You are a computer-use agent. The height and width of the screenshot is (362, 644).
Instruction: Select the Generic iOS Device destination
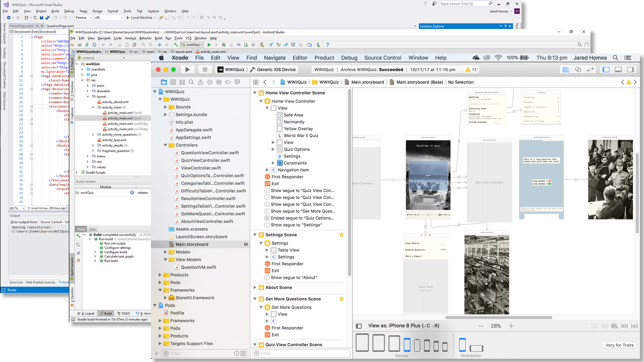[x=273, y=70]
